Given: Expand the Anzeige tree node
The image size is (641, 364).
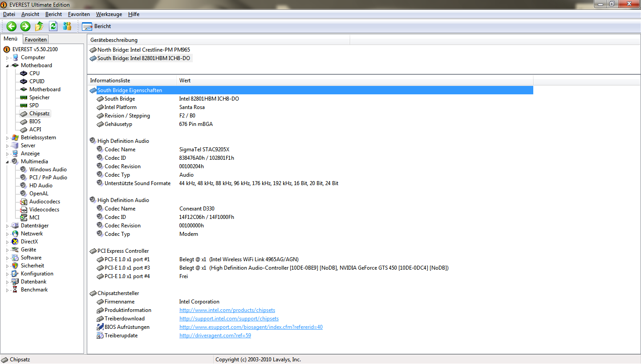Looking at the screenshot, I should click(x=7, y=154).
